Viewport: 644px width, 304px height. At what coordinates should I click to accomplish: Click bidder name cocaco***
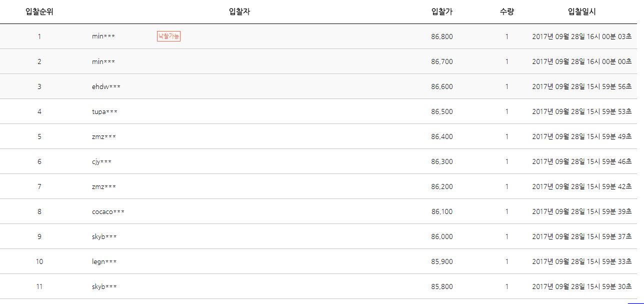108,211
